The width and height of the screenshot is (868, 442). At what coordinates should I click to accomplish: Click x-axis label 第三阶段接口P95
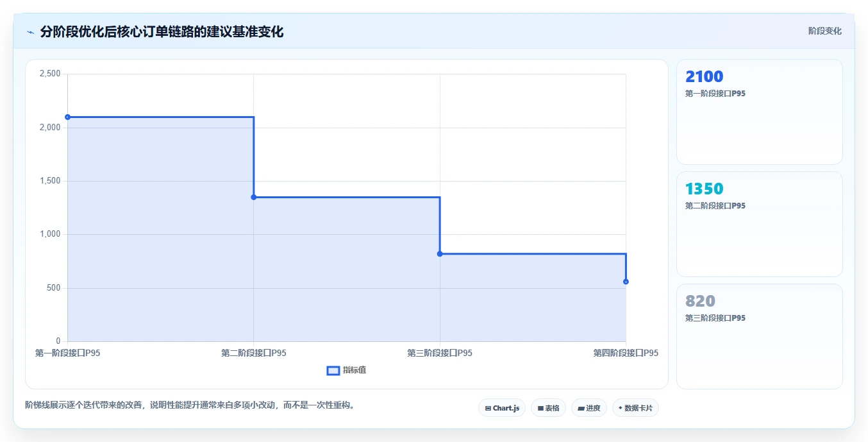(440, 353)
